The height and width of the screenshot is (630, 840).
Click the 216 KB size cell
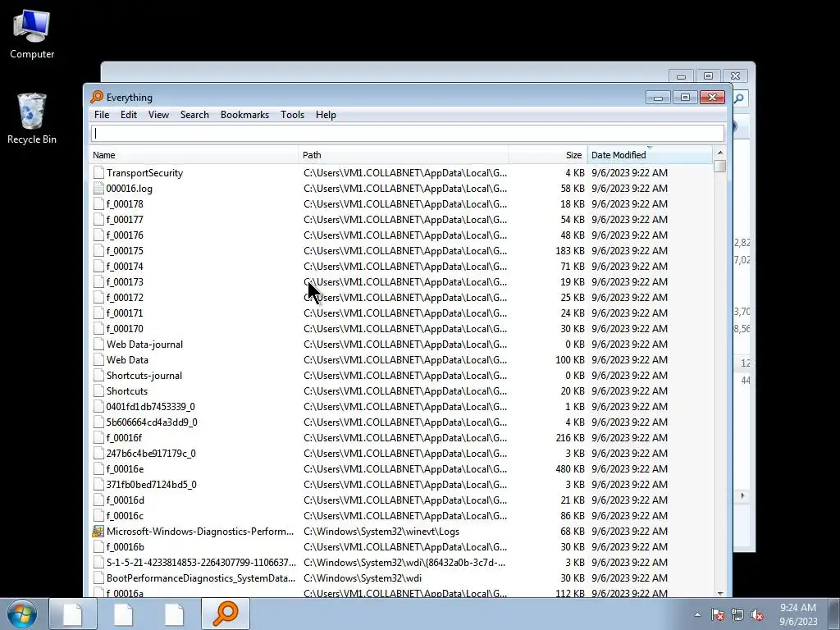point(570,437)
